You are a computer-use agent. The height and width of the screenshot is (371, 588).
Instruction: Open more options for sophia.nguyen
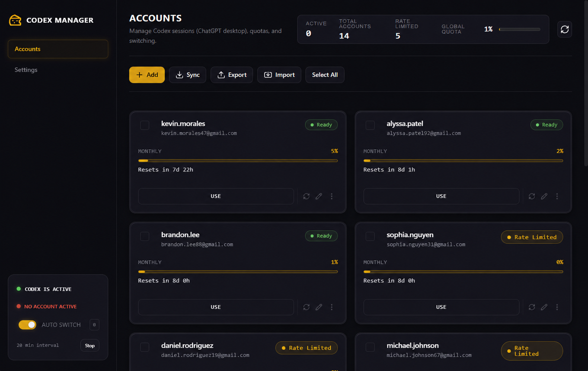(x=557, y=307)
